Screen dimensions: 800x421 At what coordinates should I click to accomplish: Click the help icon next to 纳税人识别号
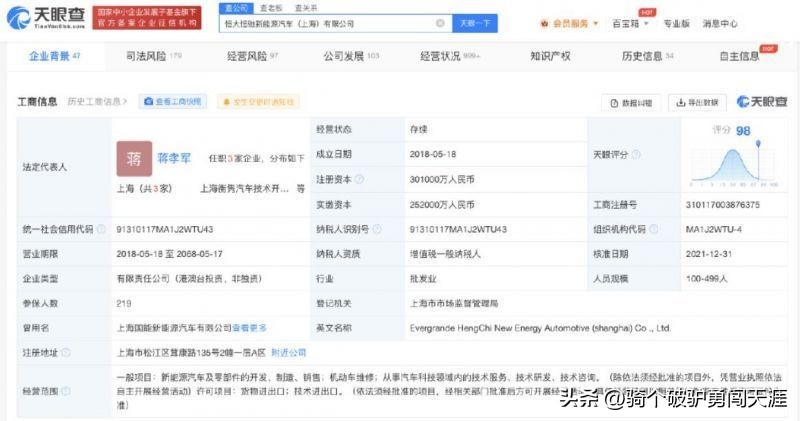(377, 229)
